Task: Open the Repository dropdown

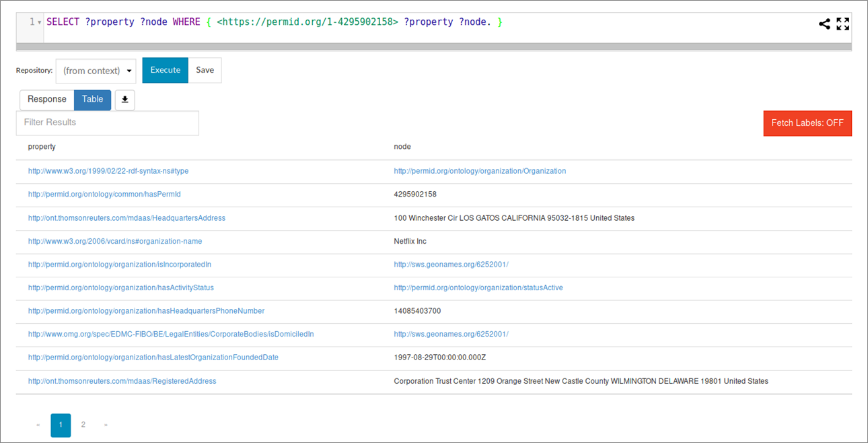Action: coord(96,71)
